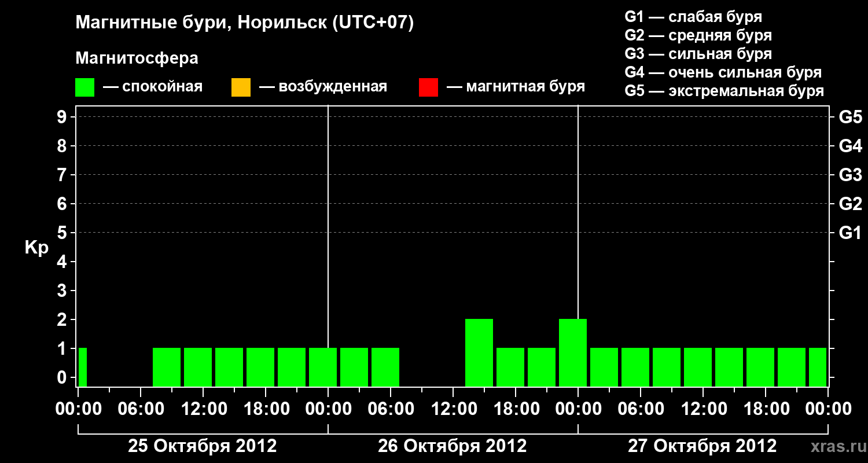Click the right-axis label G5
The width and height of the screenshot is (868, 463).
pos(850,117)
